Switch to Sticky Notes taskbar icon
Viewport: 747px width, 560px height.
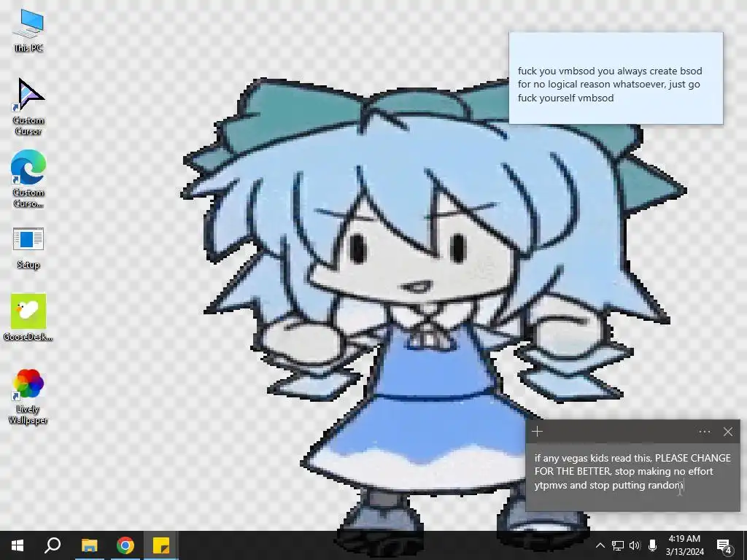[x=161, y=545]
